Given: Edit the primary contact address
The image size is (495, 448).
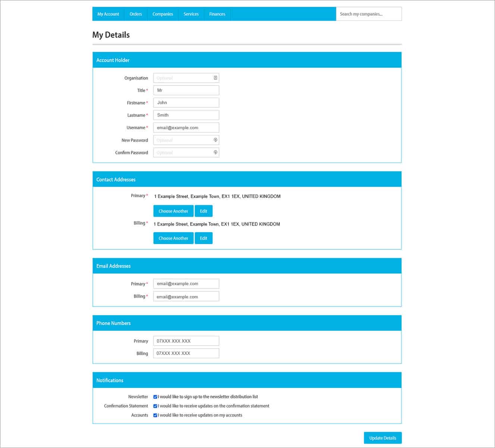Looking at the screenshot, I should (204, 211).
